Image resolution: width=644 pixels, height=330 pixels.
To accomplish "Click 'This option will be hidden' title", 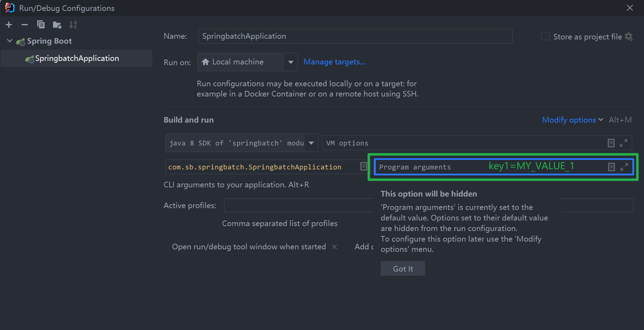I will click(x=429, y=194).
